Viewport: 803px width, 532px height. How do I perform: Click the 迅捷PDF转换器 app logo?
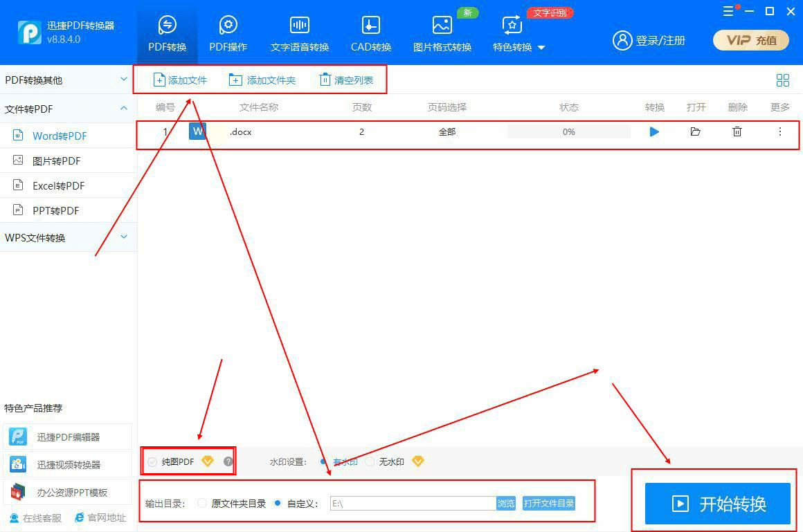click(30, 33)
